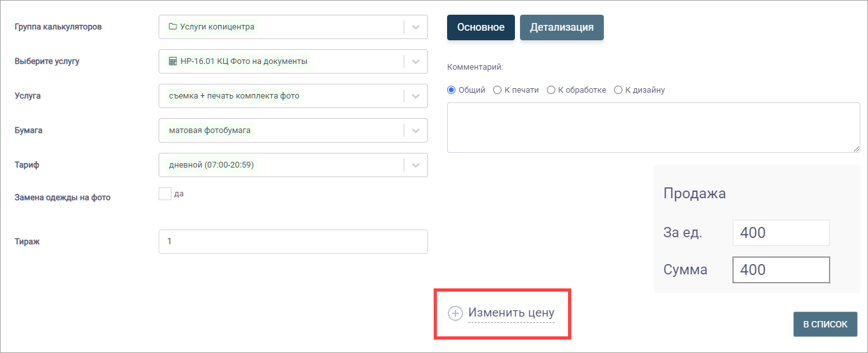Viewport: 868px width, 353px height.
Task: Click the В СПИСОК button
Action: [825, 324]
